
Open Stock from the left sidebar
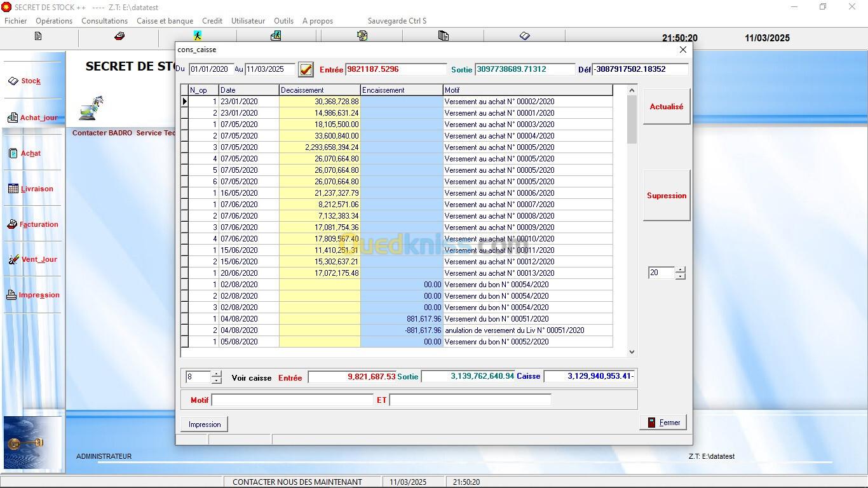point(31,81)
